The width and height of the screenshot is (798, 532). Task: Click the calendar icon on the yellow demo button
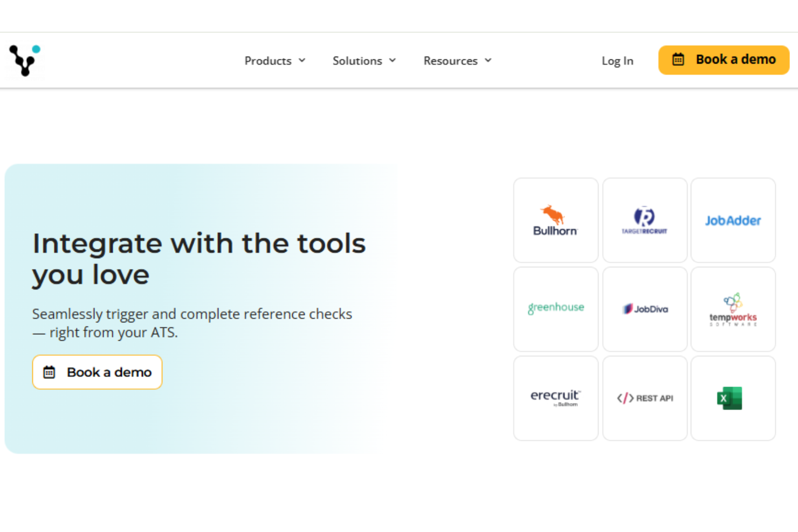[x=678, y=60]
